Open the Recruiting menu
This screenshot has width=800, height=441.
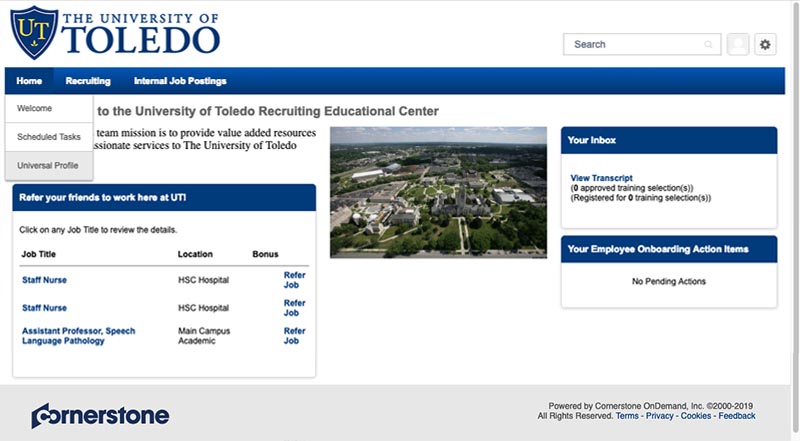pyautogui.click(x=88, y=81)
